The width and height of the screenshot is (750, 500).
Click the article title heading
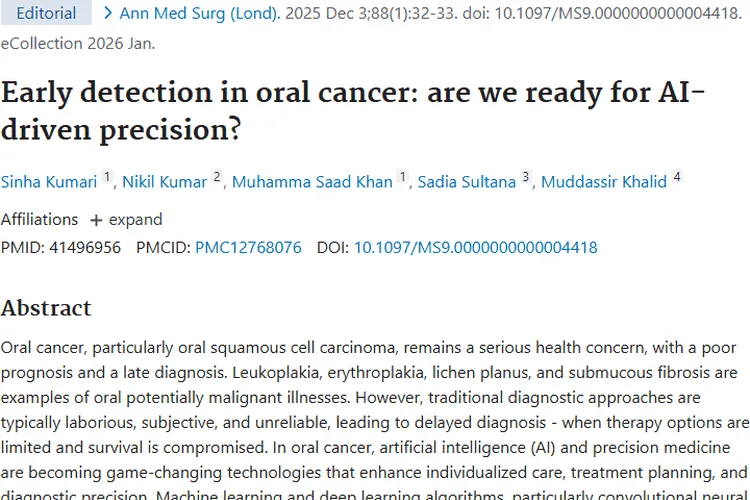coord(340,109)
